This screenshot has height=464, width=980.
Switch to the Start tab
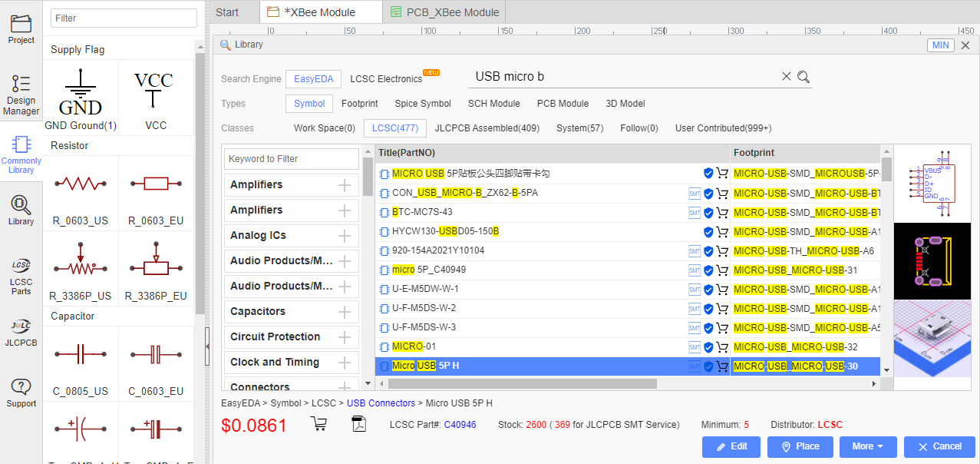click(x=227, y=12)
